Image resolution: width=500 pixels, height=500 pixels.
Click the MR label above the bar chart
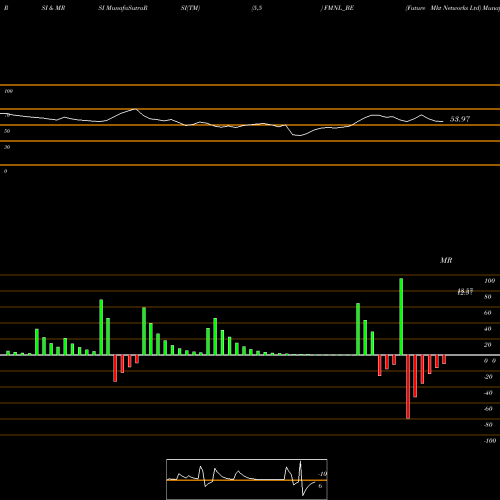pos(446,260)
